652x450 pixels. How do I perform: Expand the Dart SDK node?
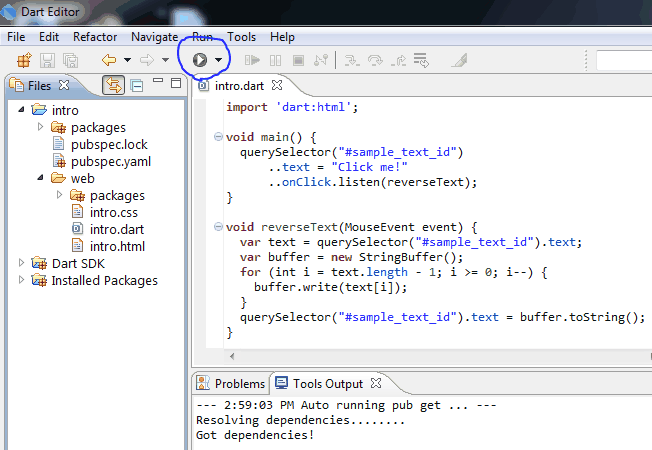click(21, 263)
